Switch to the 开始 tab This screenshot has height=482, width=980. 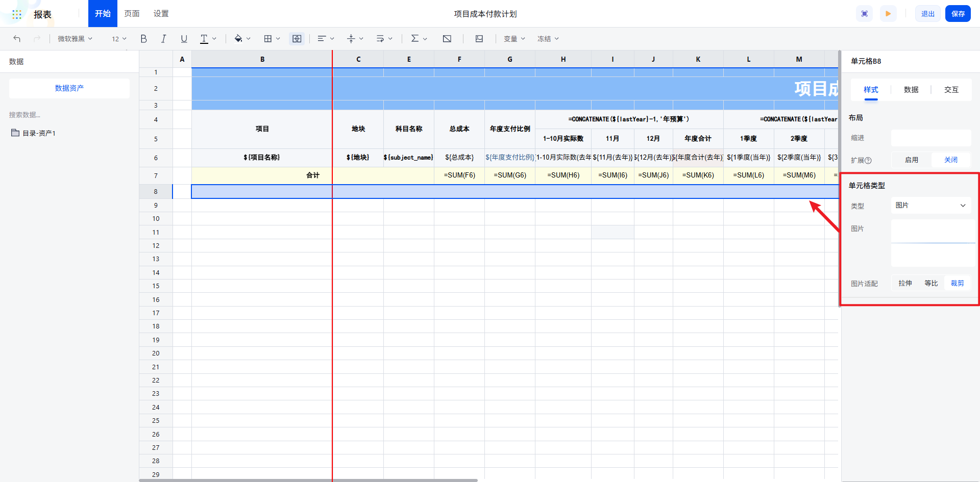tap(103, 14)
